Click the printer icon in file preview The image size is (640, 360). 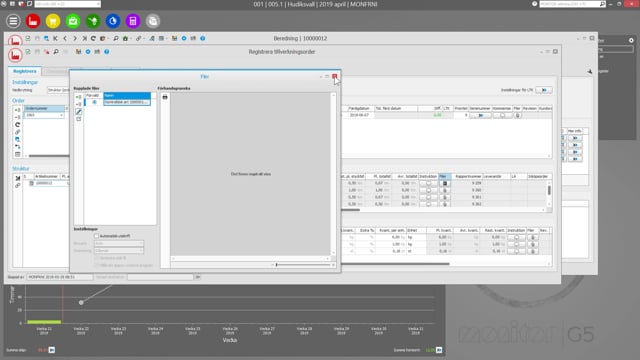[165, 97]
